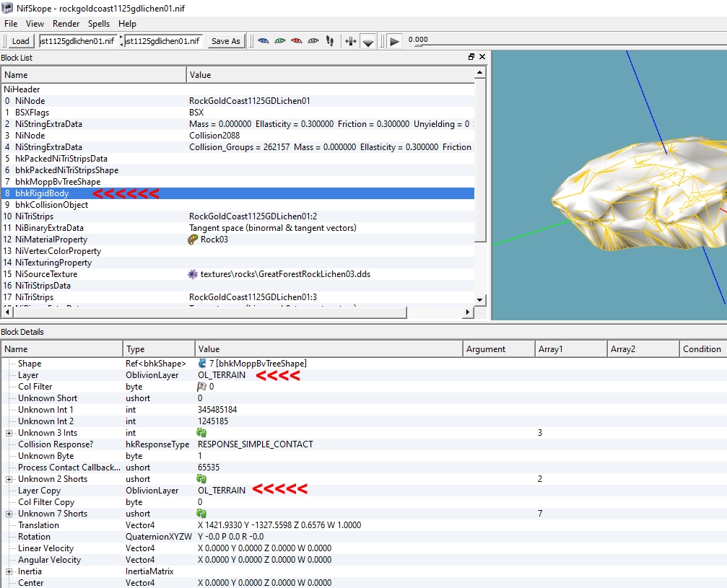Click the Translation row value
Image resolution: width=727 pixels, height=588 pixels.
pyautogui.click(x=279, y=525)
